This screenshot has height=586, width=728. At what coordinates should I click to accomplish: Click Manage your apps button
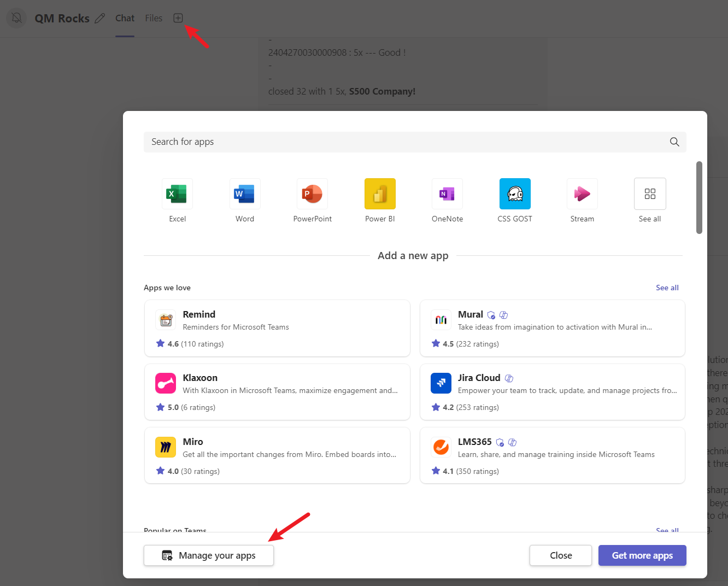pyautogui.click(x=209, y=555)
